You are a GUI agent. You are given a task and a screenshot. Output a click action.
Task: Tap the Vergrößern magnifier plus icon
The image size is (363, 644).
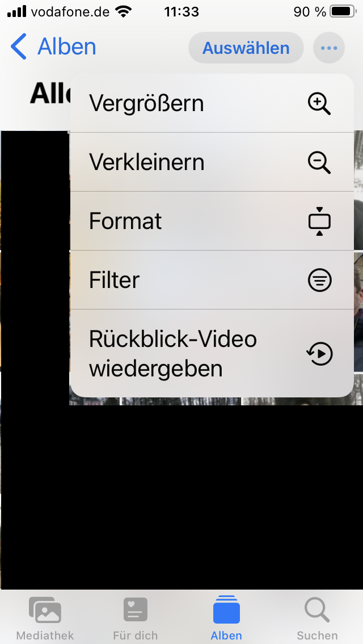tap(319, 104)
